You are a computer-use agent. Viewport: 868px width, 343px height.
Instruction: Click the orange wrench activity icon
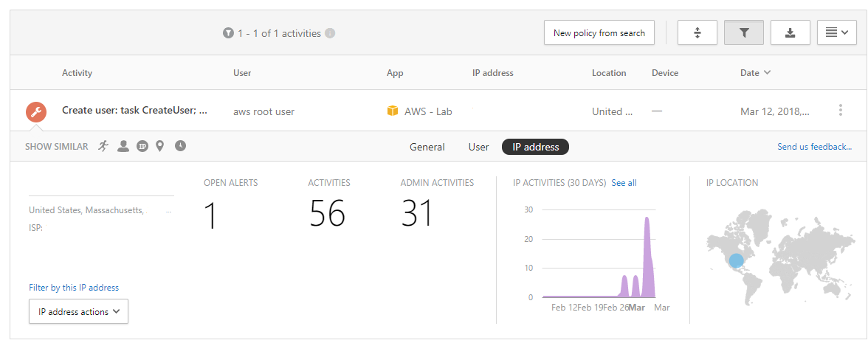pyautogui.click(x=36, y=112)
